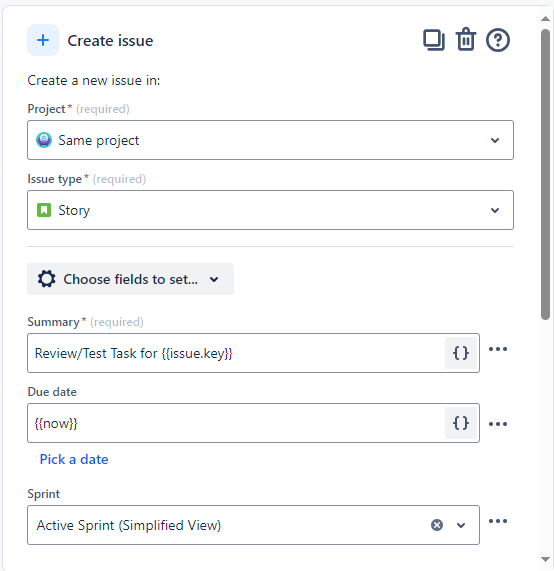Click the blue plus Create issue icon

pyautogui.click(x=43, y=40)
